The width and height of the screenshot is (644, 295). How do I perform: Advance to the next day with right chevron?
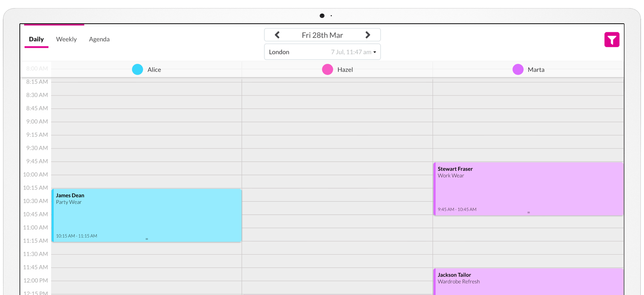368,35
